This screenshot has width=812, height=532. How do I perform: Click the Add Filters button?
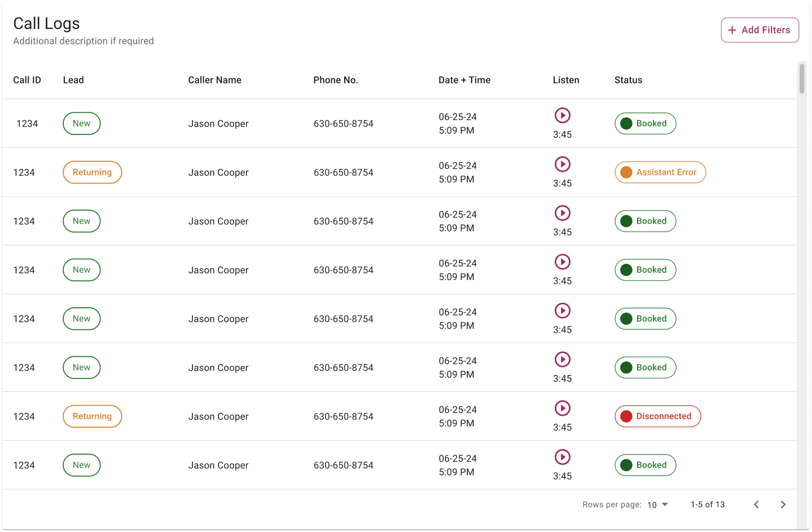[760, 30]
